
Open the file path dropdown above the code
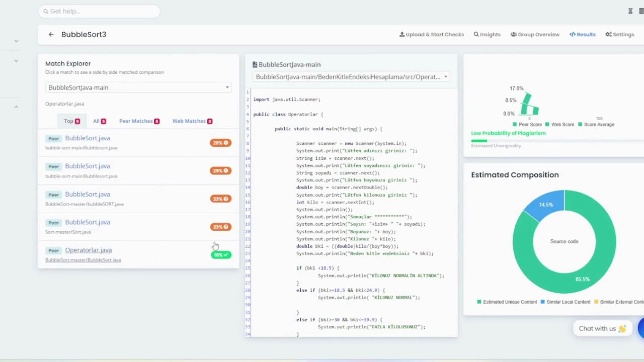tap(351, 77)
